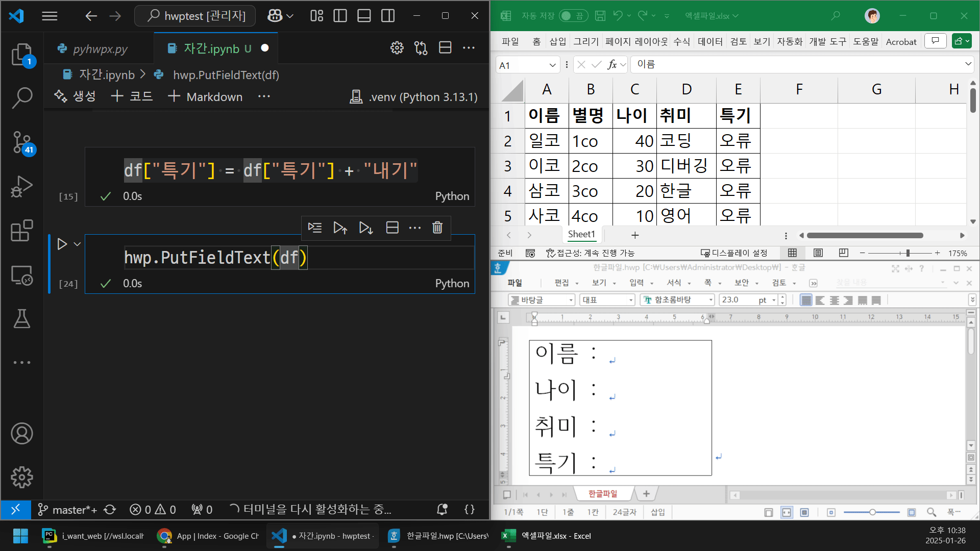Run the hwp.PutFieldText(df) cell

click(x=62, y=244)
